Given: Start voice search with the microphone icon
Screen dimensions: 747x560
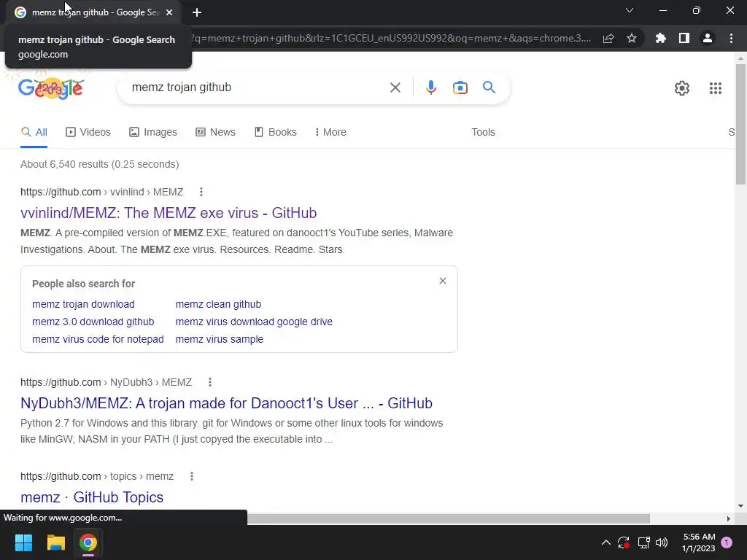Looking at the screenshot, I should click(x=430, y=87).
